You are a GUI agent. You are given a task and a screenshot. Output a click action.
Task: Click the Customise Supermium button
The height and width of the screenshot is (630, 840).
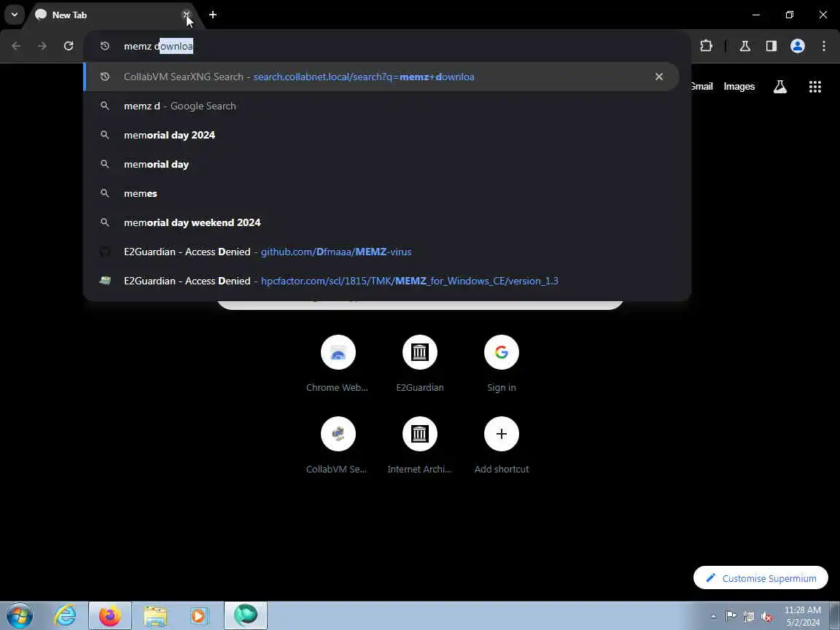click(x=761, y=578)
